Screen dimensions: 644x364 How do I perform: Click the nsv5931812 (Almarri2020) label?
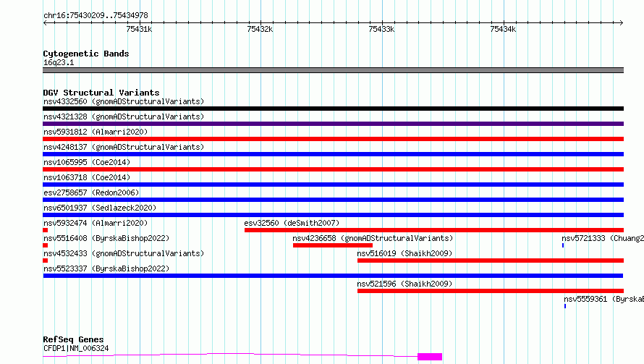[96, 132]
